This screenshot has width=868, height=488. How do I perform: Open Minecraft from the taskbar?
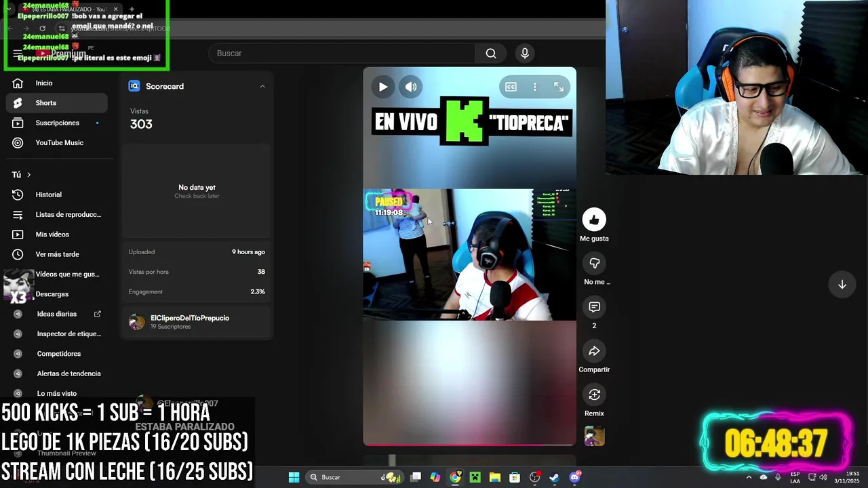tap(475, 477)
